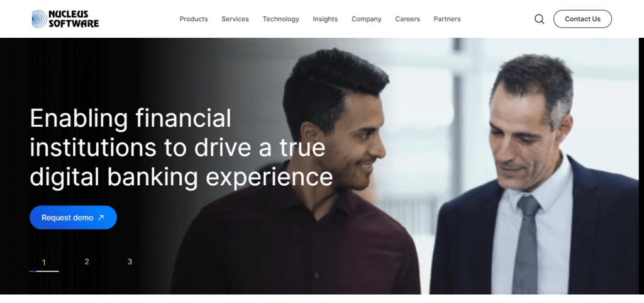Image resolution: width=644 pixels, height=303 pixels.
Task: Open the Partners navigation link
Action: click(447, 19)
